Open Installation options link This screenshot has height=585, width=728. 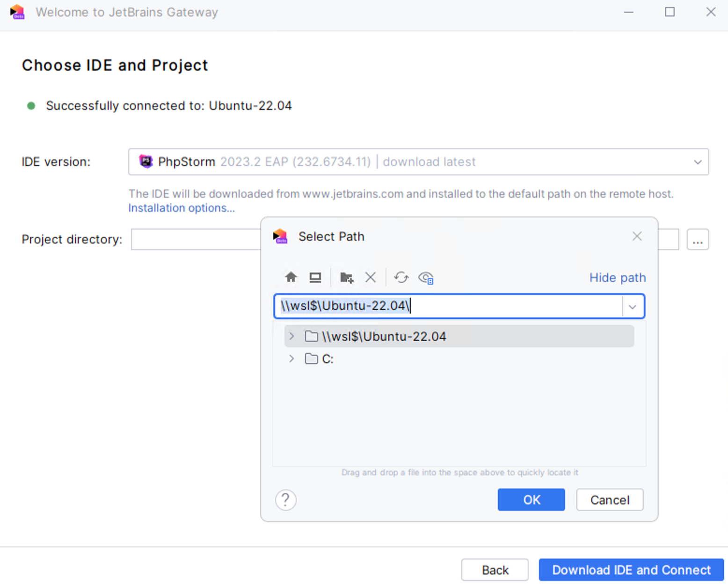[182, 208]
